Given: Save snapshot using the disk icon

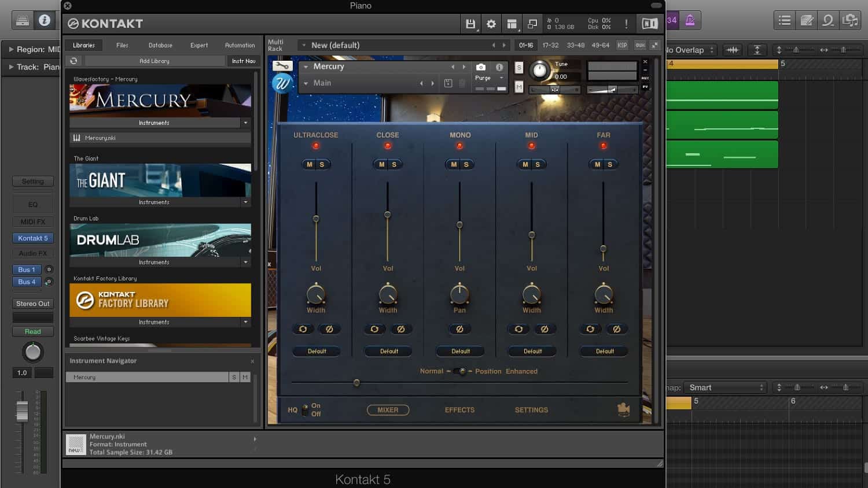Looking at the screenshot, I should [448, 83].
